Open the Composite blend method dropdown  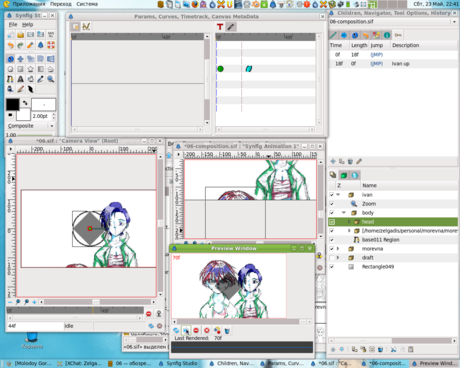point(31,126)
